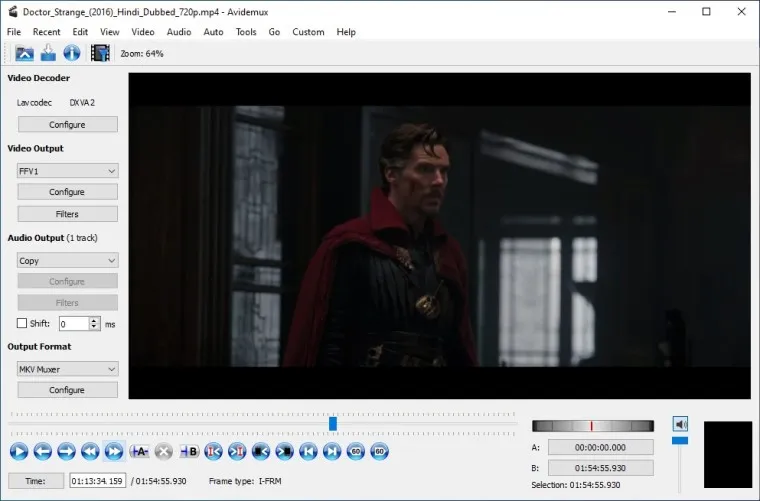Screen dimensions: 760x501
Task: Go to the previous frame
Action: [43, 452]
